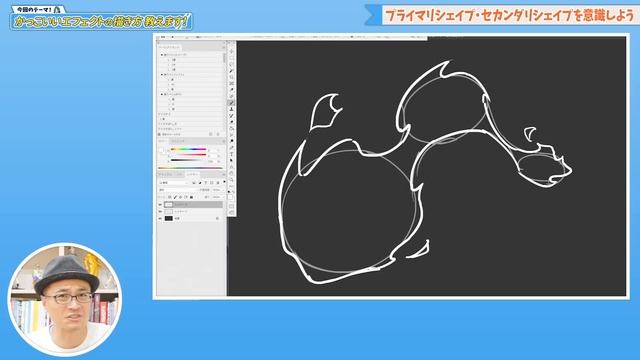Screen dimensions: 640x360
Task: Change screen mode at toolbar bottom
Action: click(231, 213)
